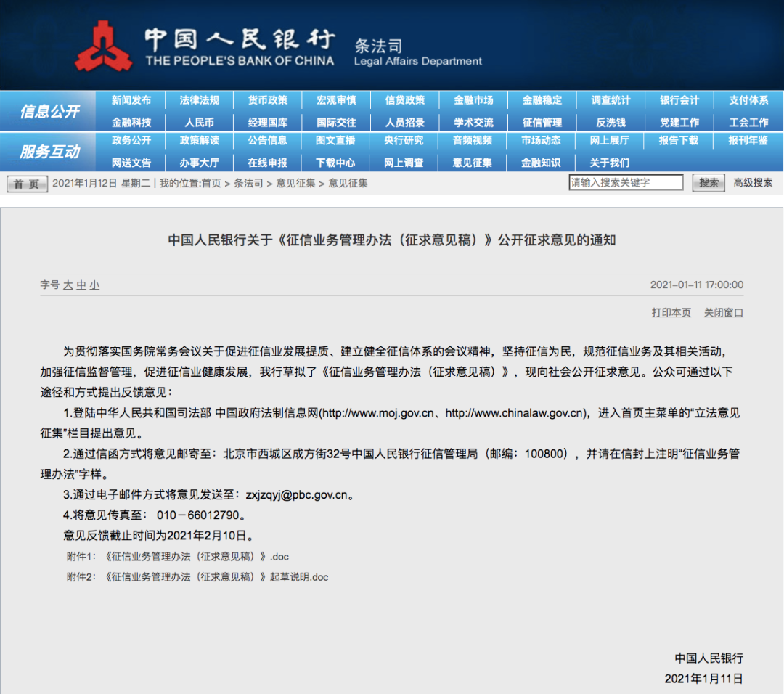
Task: Click 关闭窗口 to close the window
Action: [723, 312]
